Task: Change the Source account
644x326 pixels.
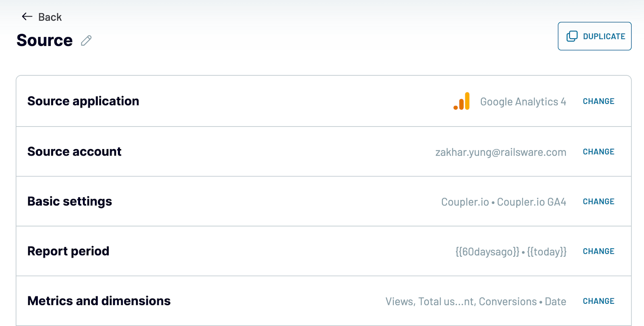Action: click(599, 152)
